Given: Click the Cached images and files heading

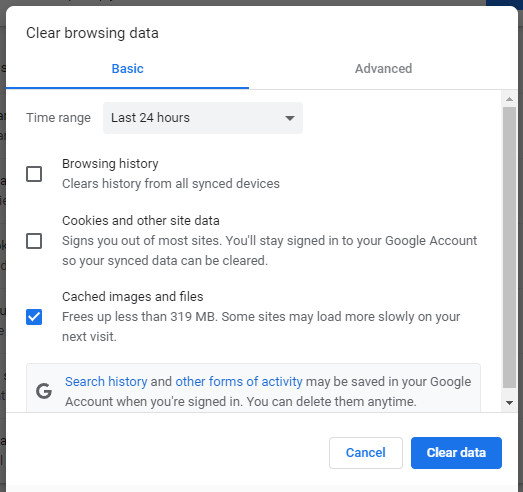Looking at the screenshot, I should [x=133, y=297].
